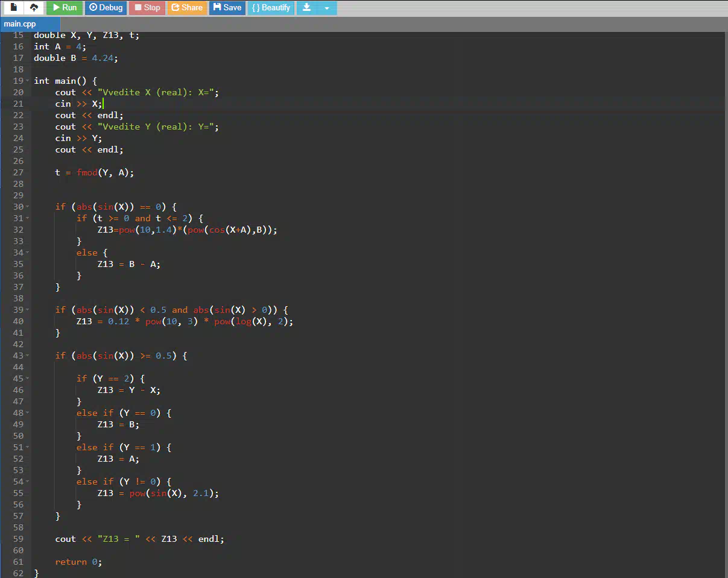Collapse the fold arrow at line 48

28,413
